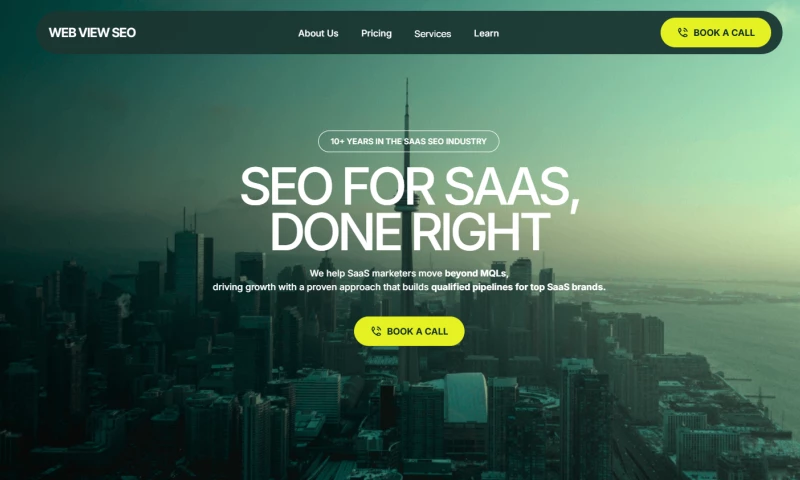Click the qualified pipelines for top SaaS brands text
800x480 pixels.
pyautogui.click(x=518, y=287)
